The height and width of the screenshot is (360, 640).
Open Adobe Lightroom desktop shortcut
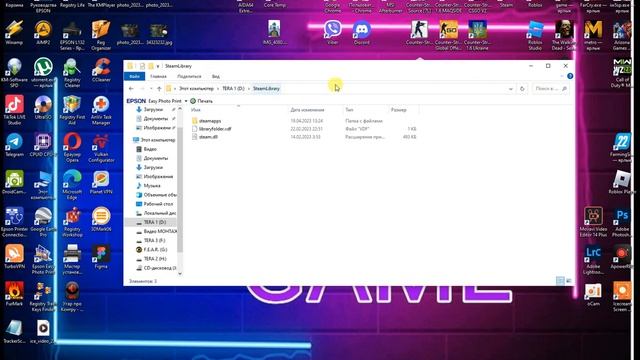(593, 260)
